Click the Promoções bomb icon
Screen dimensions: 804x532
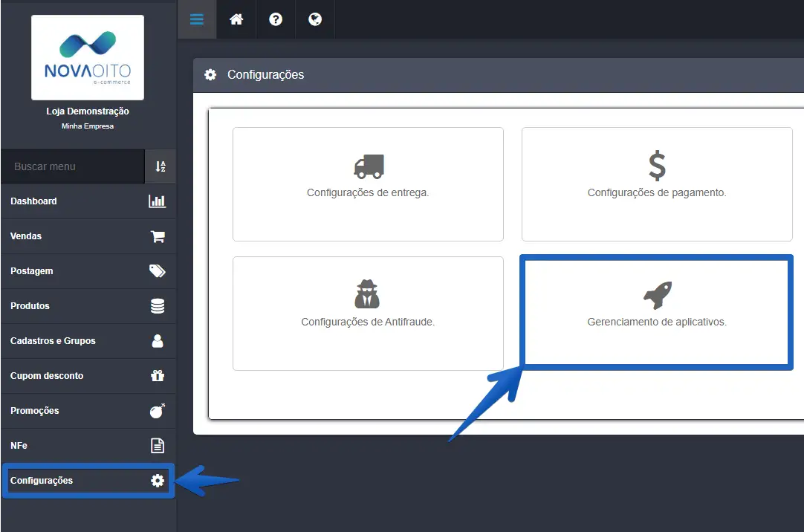(x=158, y=411)
